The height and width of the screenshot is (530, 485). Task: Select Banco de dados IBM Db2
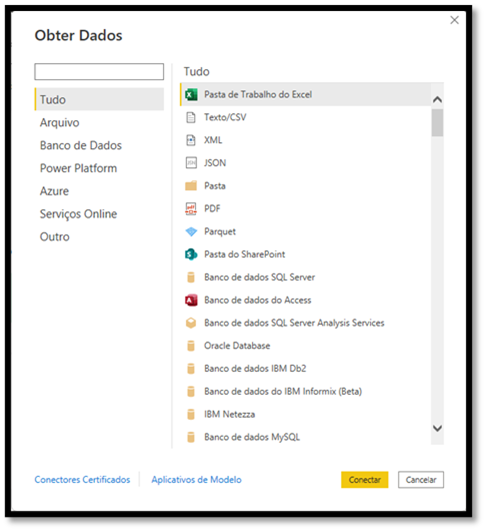pos(255,368)
